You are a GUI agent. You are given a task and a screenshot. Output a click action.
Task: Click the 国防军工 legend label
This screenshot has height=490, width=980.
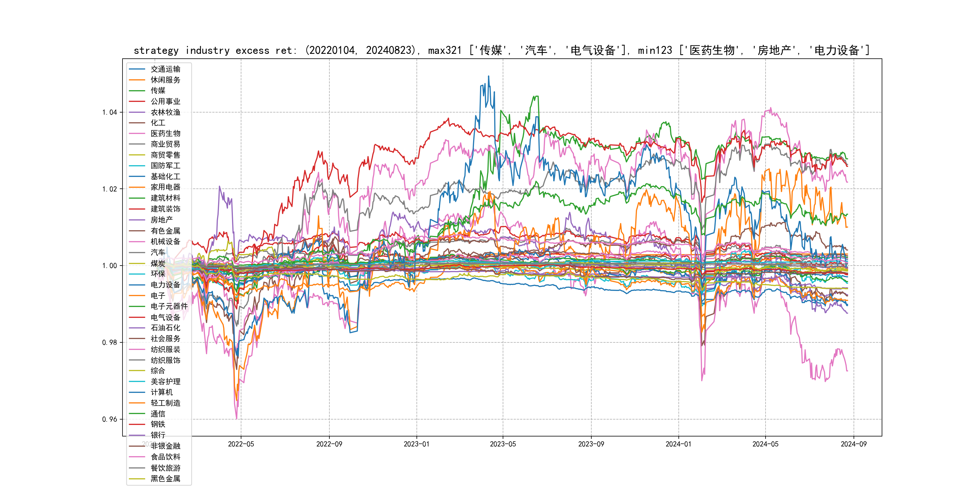coord(165,165)
